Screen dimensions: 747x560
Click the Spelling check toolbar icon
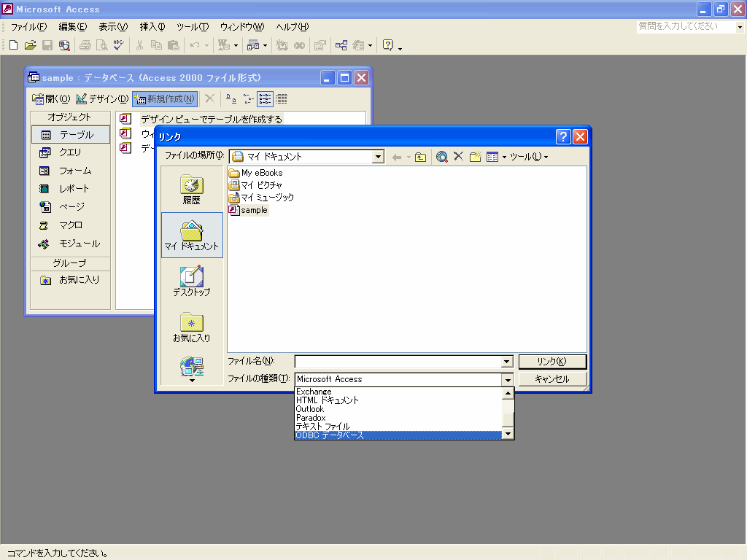click(x=119, y=45)
